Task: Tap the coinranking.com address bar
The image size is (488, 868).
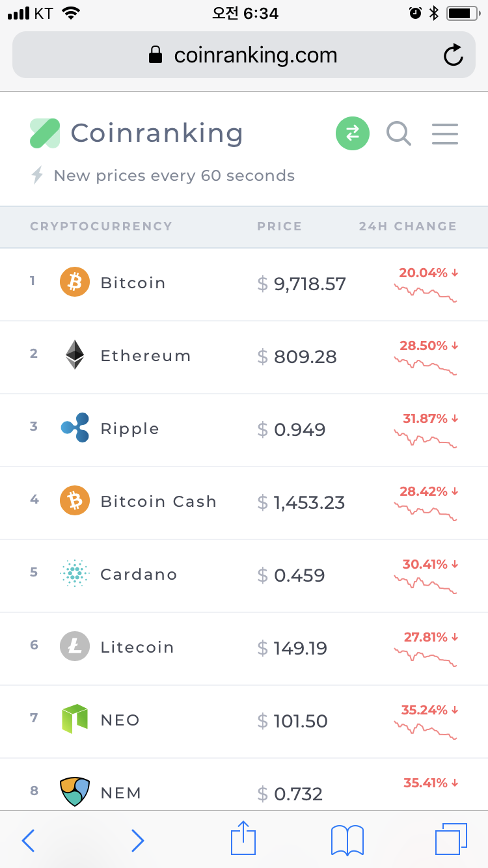Action: pos(243,55)
